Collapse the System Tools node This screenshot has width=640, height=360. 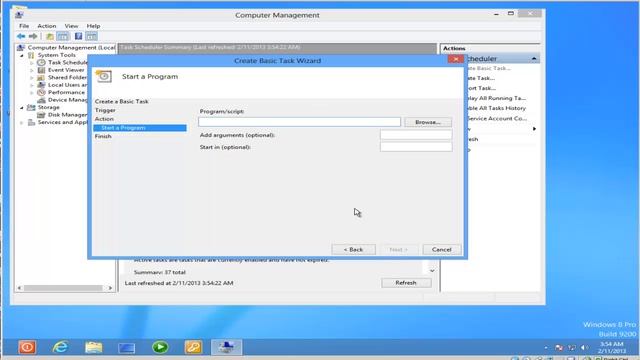[22, 55]
